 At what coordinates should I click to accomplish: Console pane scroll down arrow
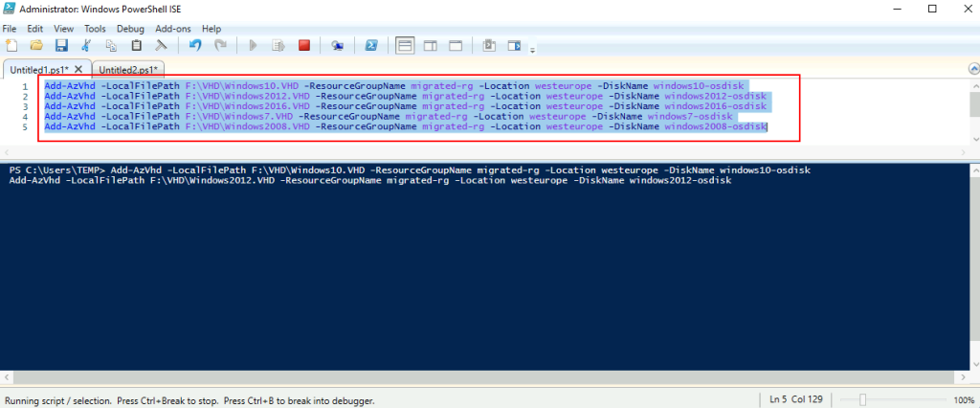pos(974,364)
